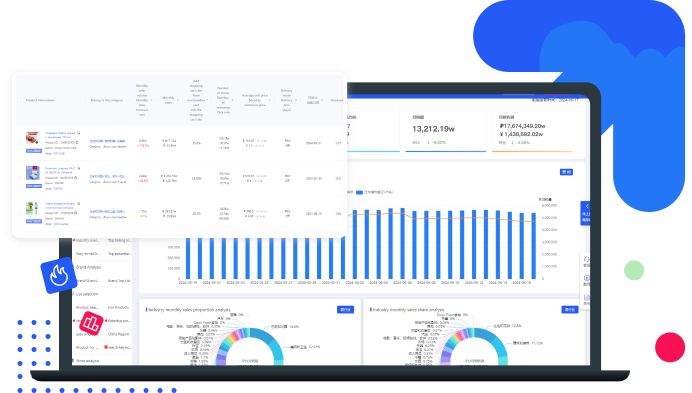Expand the Brand Analysis sidebar section
Image resolution: width=692 pixels, height=393 pixels.
pos(88,267)
